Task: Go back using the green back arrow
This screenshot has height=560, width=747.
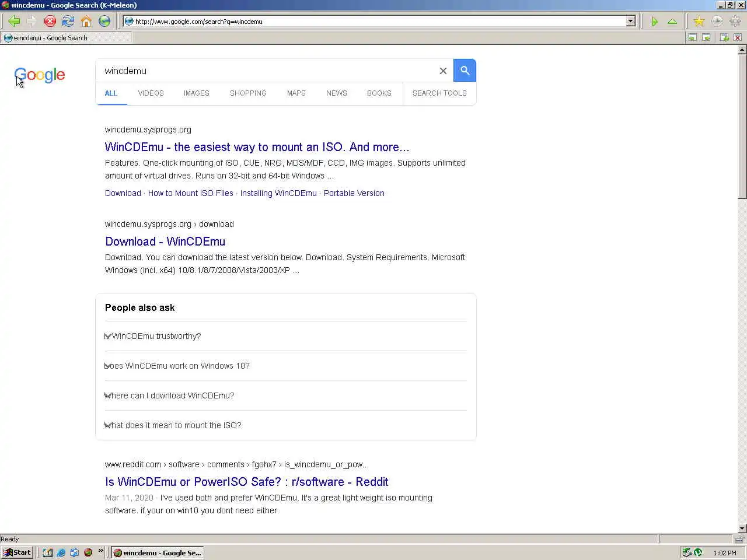Action: point(14,22)
